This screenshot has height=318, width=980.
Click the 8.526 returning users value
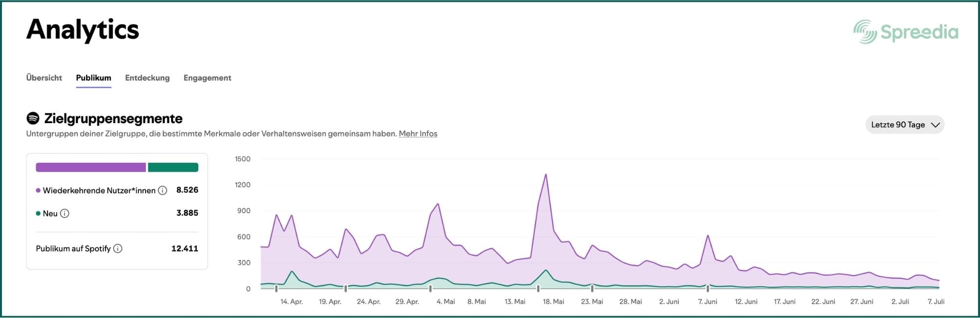point(187,190)
